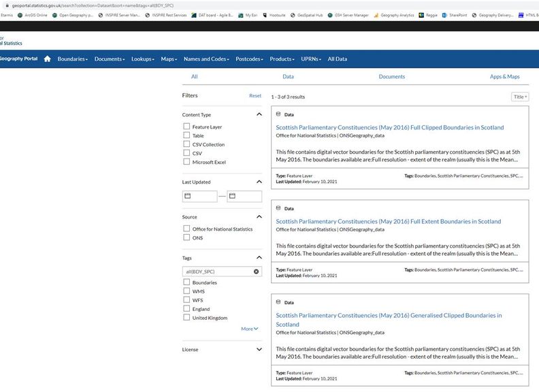Tick the Boundaries tag checkbox

(186, 282)
